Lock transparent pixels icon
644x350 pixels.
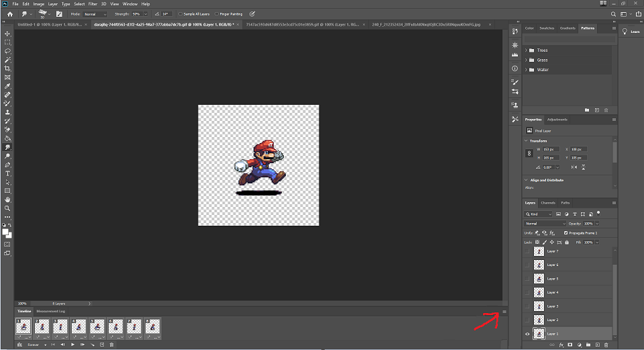coord(537,243)
